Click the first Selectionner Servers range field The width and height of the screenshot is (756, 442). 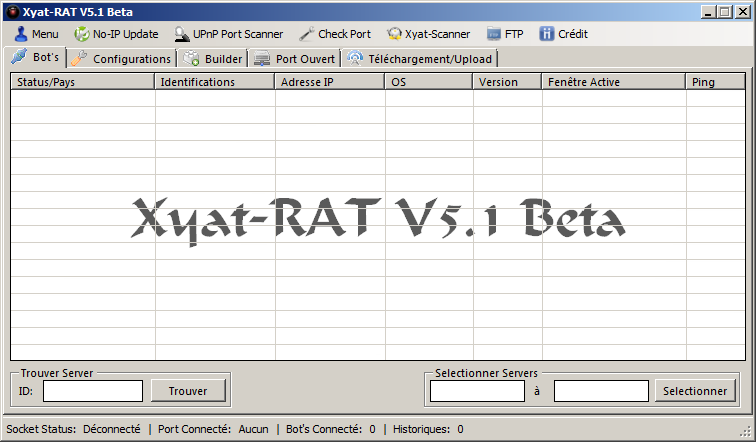(477, 391)
